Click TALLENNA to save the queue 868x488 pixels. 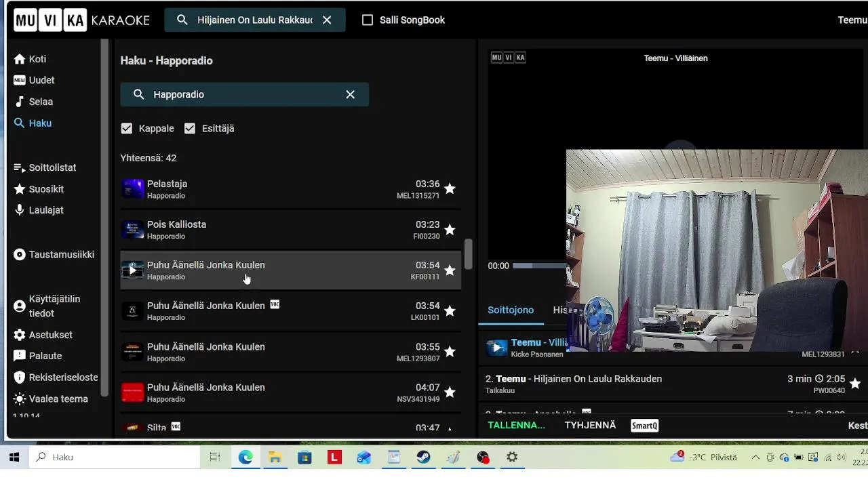tap(516, 426)
